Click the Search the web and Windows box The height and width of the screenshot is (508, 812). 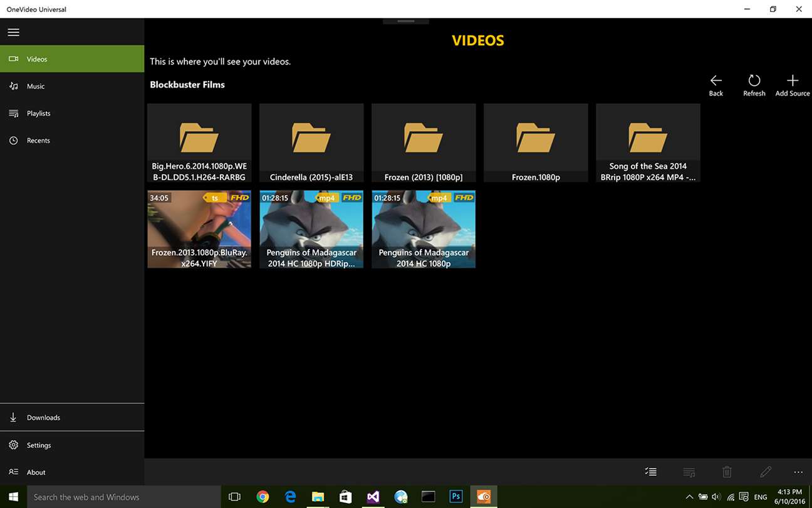[x=123, y=497]
